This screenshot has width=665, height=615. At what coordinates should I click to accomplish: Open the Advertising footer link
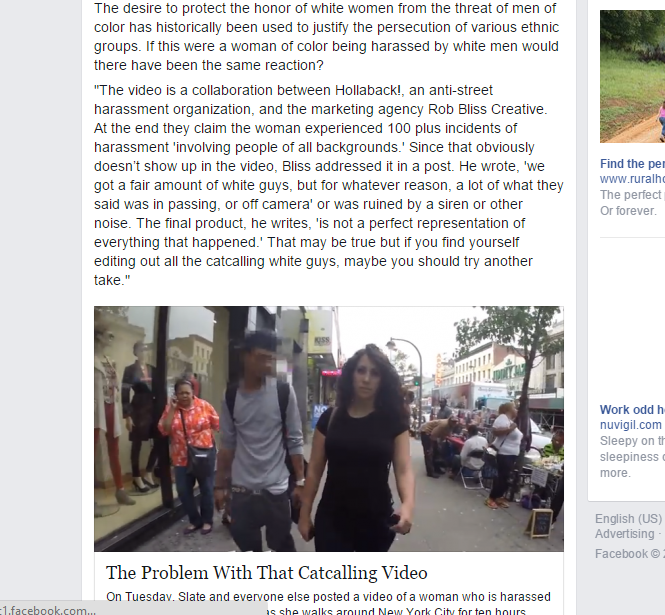pyautogui.click(x=625, y=534)
